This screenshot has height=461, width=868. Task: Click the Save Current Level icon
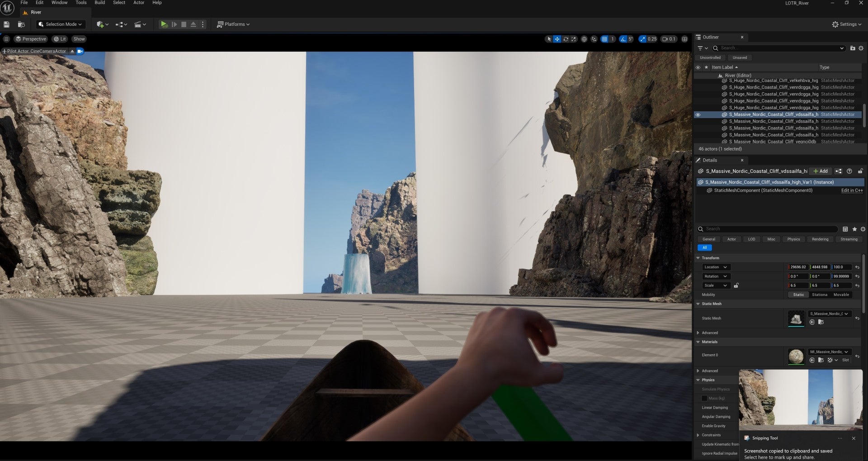coord(6,24)
